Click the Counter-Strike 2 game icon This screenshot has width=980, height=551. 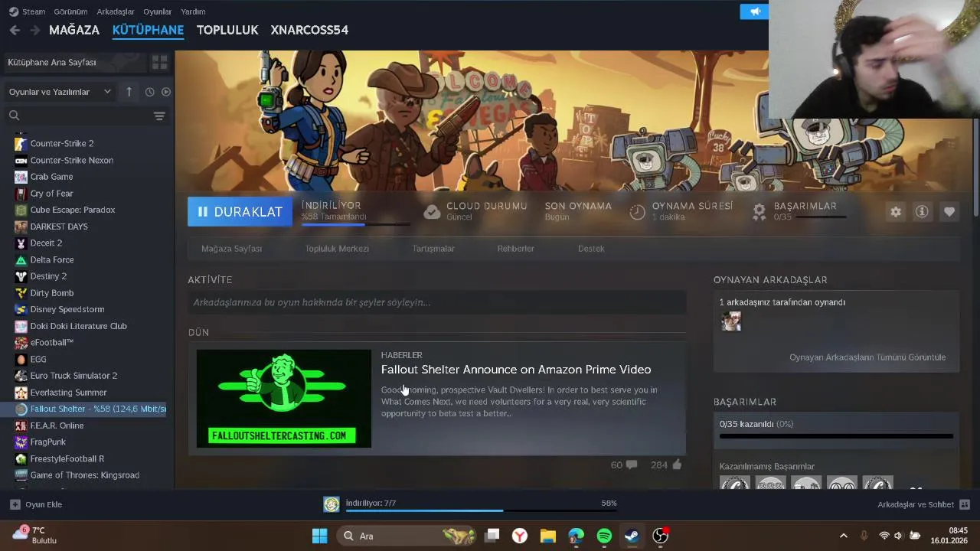pyautogui.click(x=21, y=144)
